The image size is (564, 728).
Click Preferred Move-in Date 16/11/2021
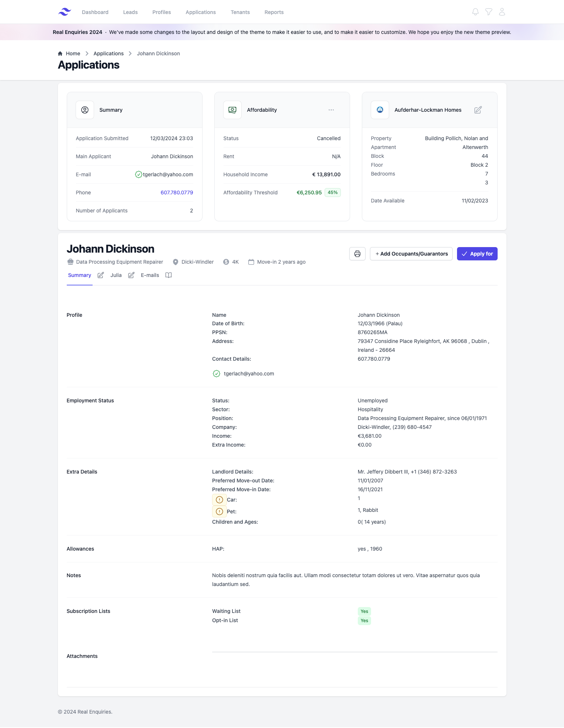pos(370,489)
